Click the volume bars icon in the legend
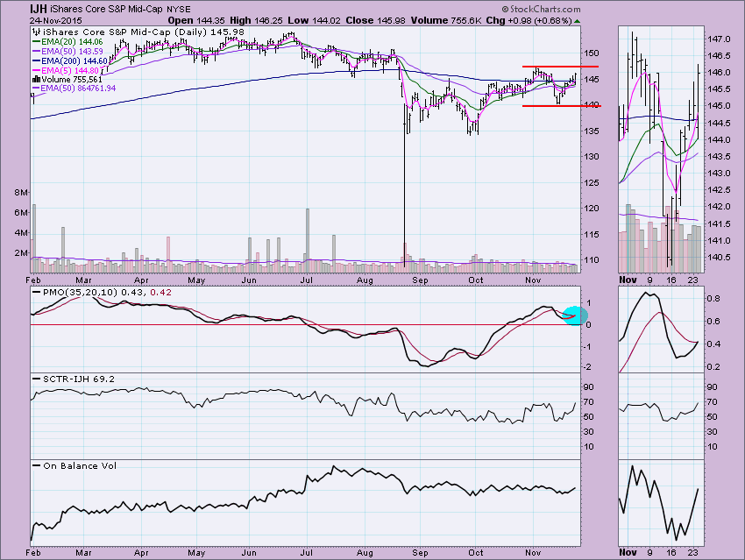Screen dimensions: 745x560 coord(36,80)
